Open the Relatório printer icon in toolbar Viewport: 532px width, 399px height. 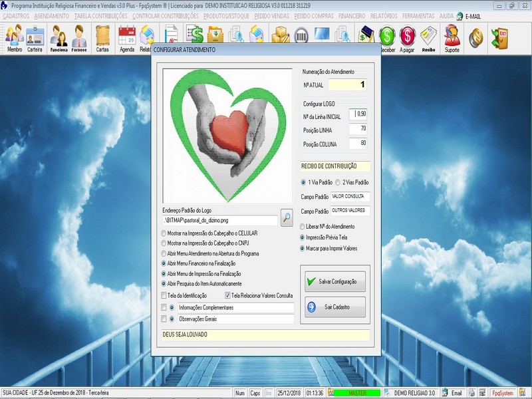pos(146,39)
